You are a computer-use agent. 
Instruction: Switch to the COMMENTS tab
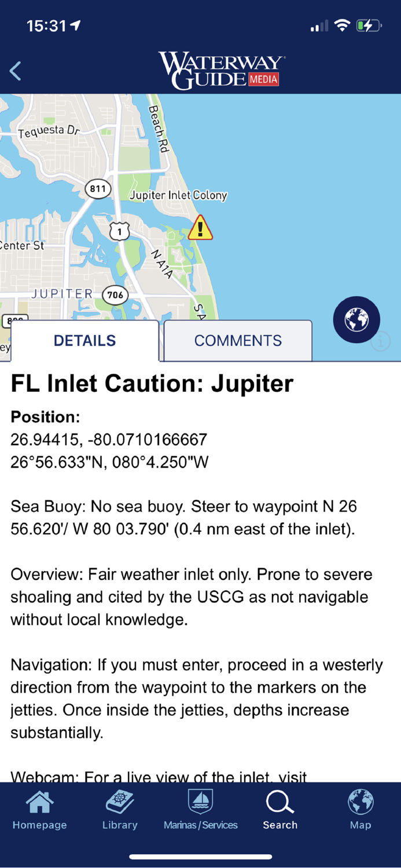click(237, 340)
